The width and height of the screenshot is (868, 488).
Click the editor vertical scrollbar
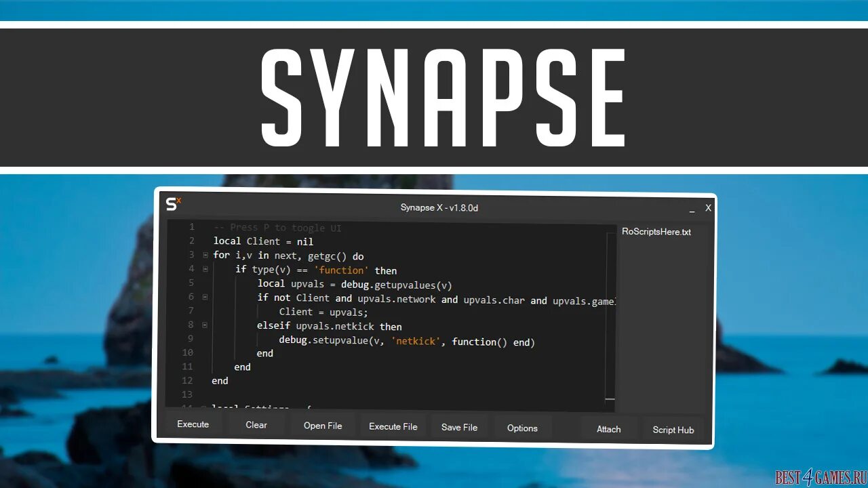coord(610,317)
